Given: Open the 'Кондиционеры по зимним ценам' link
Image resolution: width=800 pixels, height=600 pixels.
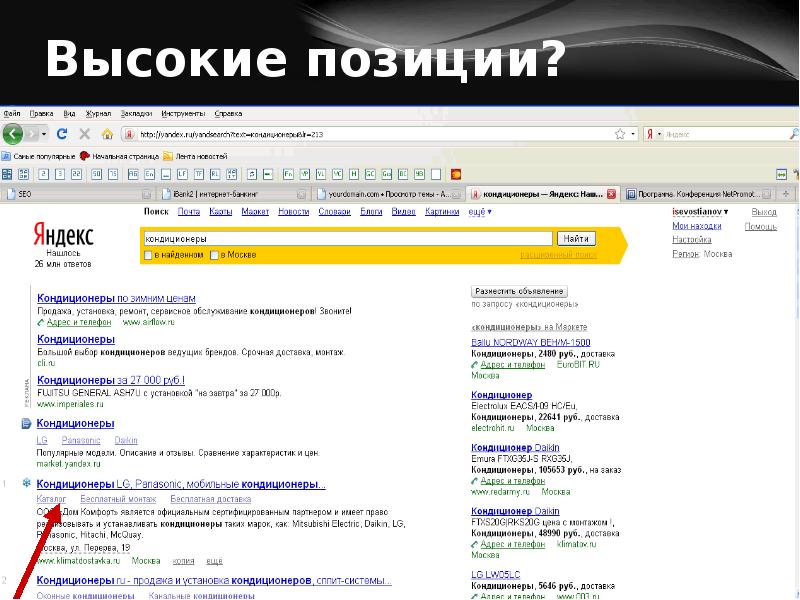Looking at the screenshot, I should coord(116,298).
